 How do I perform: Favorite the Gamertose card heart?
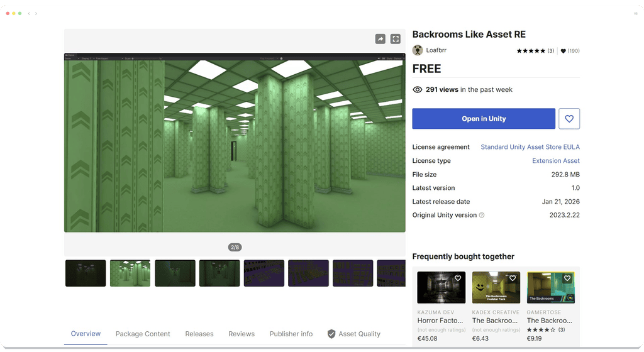pyautogui.click(x=567, y=278)
